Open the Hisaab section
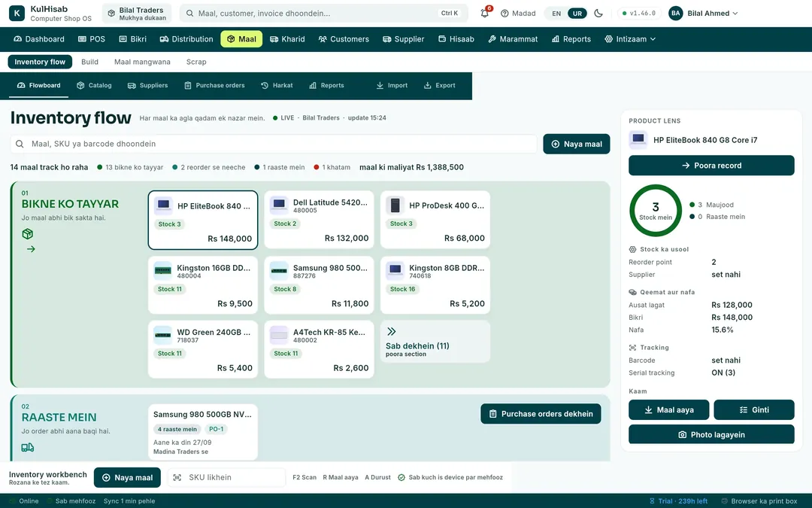Viewport: 812px width, 508px height. 456,39
